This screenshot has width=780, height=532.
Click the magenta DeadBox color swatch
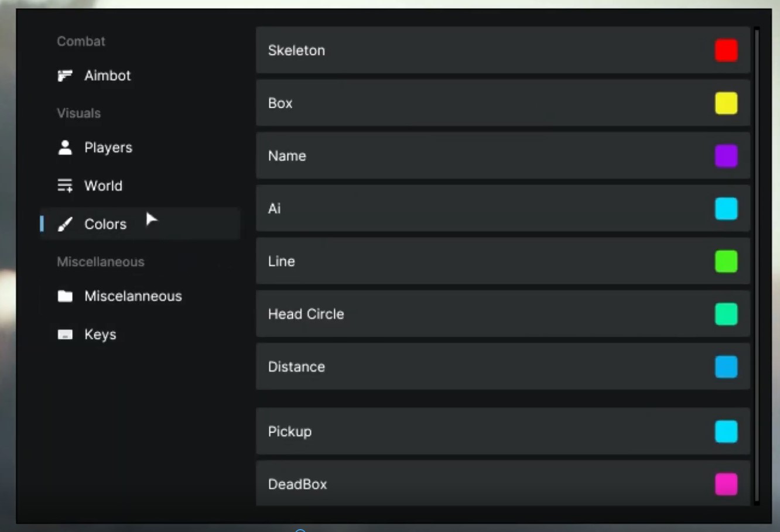coord(726,484)
